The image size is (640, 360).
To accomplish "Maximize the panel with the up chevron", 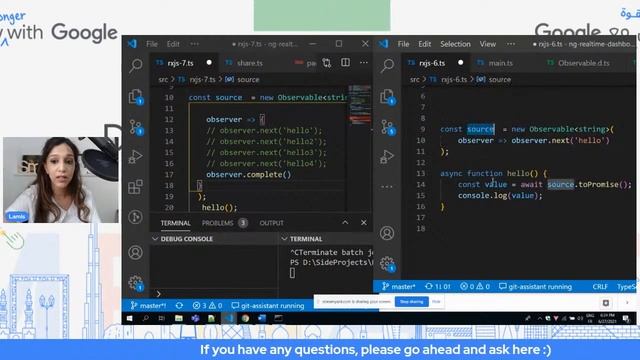I will point(345,222).
